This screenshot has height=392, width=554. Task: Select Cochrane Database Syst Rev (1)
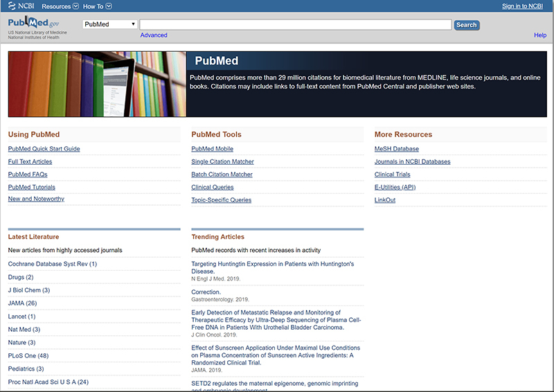53,264
